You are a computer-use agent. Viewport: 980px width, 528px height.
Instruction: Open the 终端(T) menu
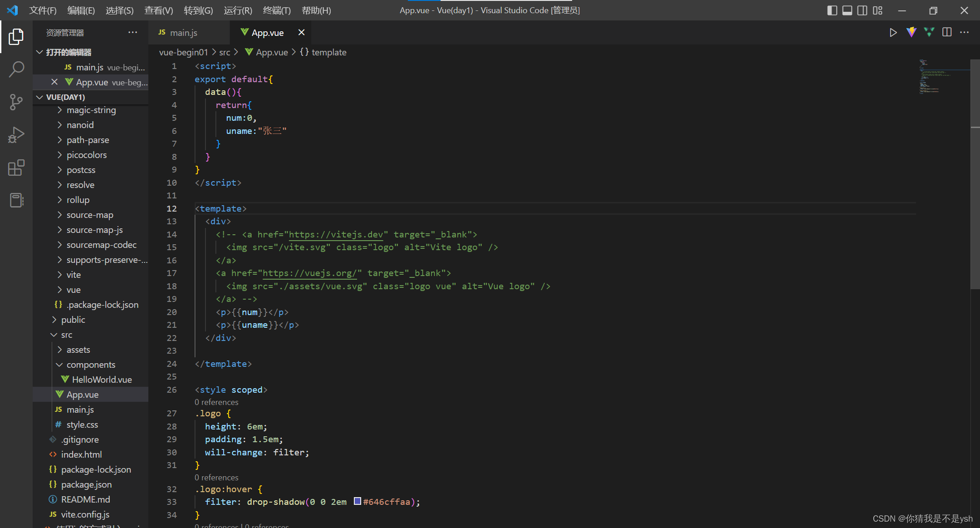tap(276, 10)
